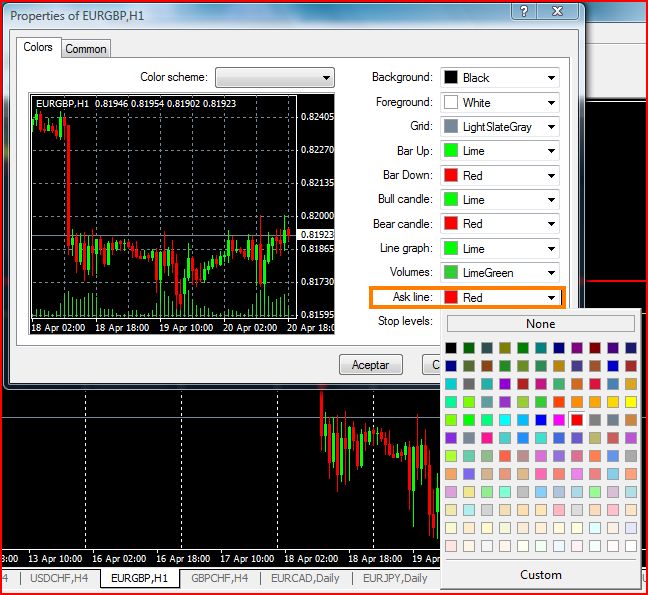Open the EURCAD,Daily chart tab
648x595 pixels.
(304, 578)
